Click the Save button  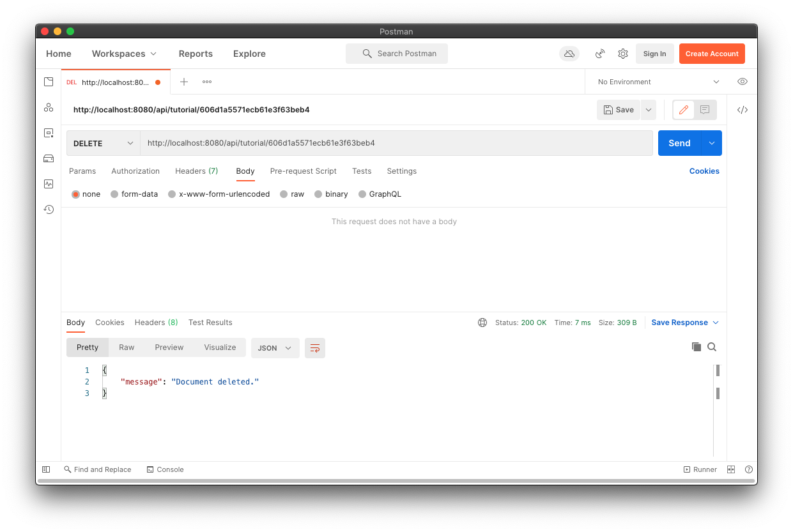[619, 110]
